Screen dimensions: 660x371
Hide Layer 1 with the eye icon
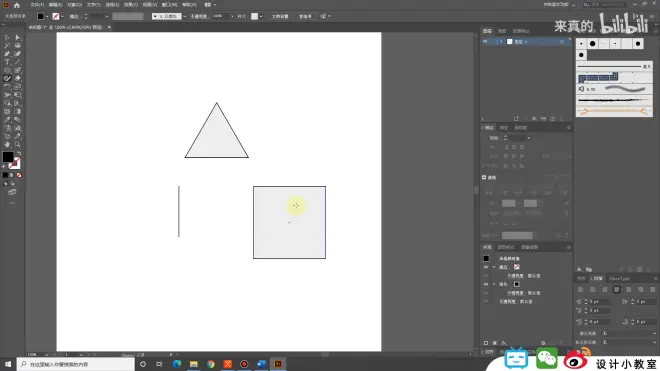[x=485, y=42]
